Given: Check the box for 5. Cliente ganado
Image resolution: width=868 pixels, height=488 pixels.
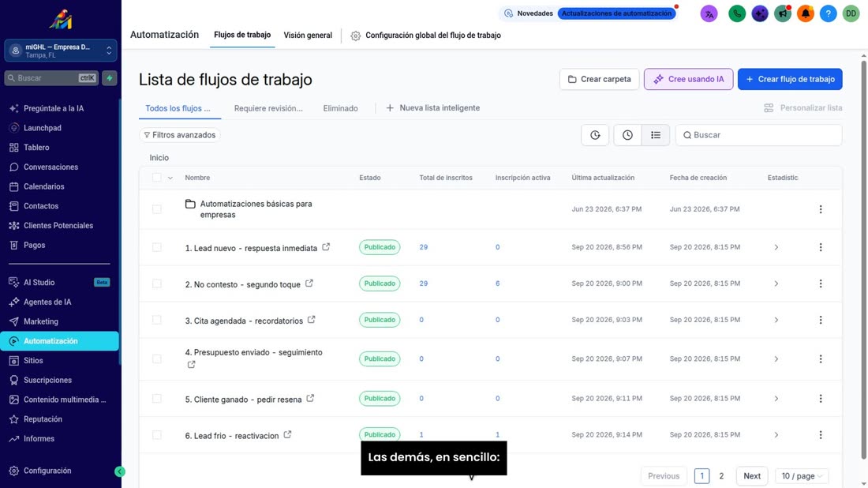Looking at the screenshot, I should tap(157, 398).
